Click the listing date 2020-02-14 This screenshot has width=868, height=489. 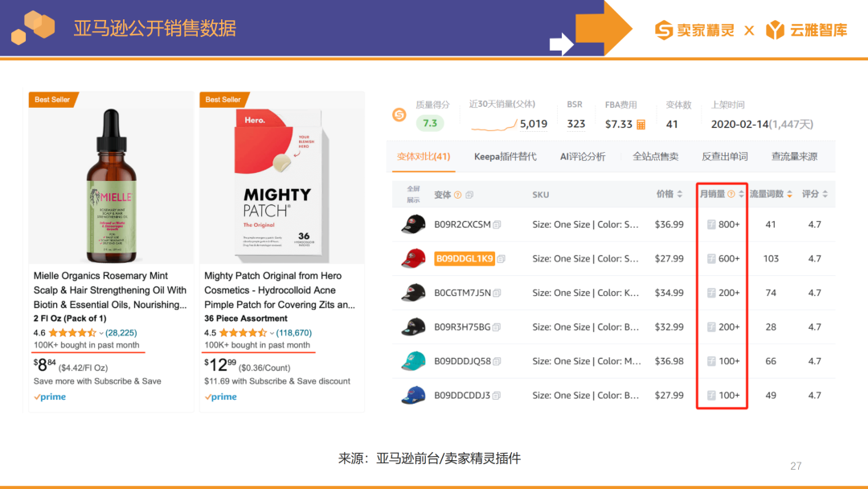pos(739,124)
